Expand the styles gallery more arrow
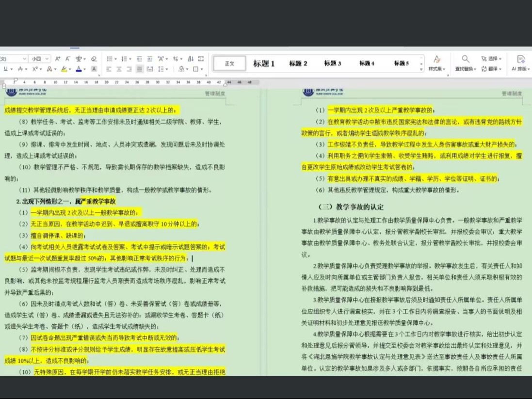Screen dimensions: 532x399 [421, 69]
